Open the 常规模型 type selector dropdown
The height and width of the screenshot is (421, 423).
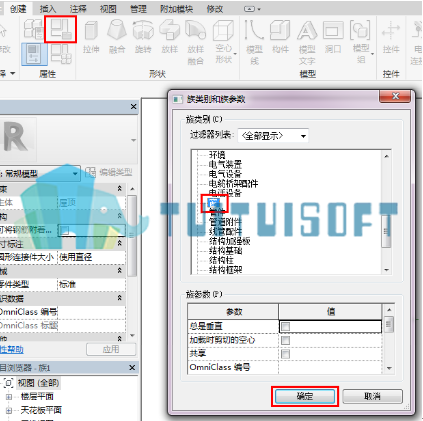75,173
